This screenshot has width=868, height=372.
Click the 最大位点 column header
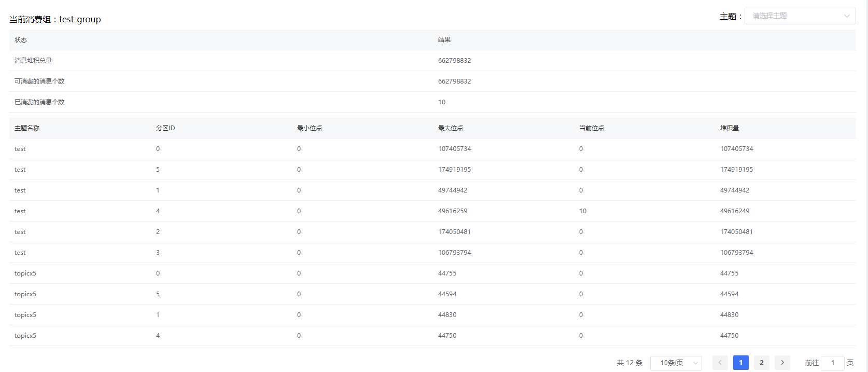450,128
